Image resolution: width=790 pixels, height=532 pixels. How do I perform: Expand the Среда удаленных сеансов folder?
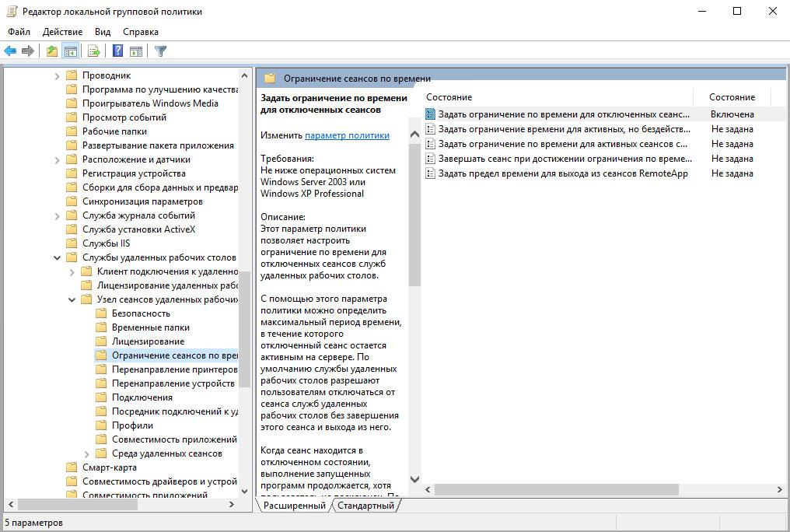pos(86,454)
